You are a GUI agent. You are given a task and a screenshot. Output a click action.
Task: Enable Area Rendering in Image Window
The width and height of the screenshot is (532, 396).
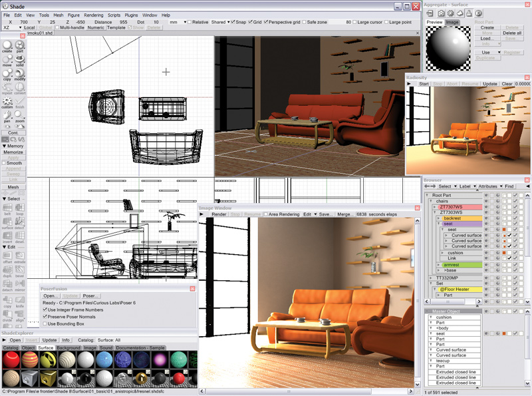(x=266, y=214)
